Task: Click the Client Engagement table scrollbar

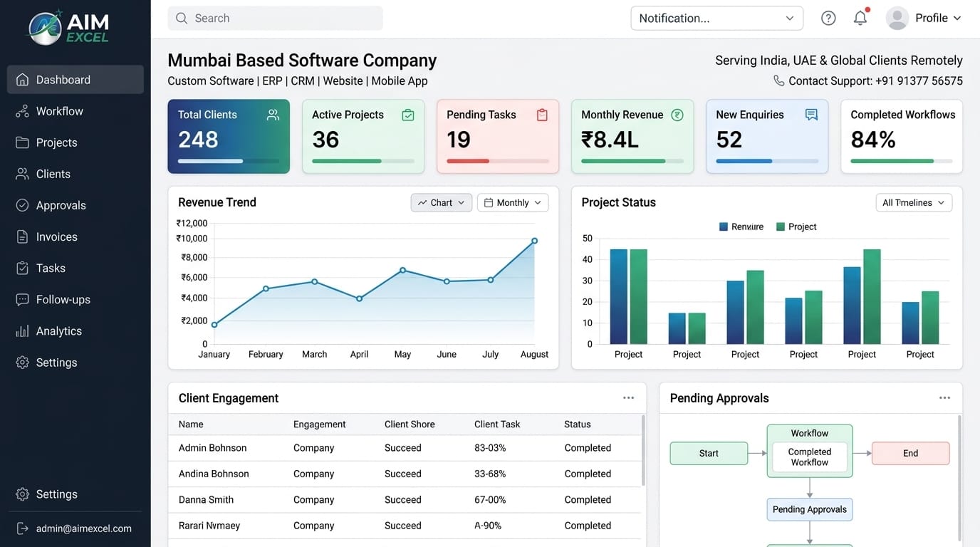Action: point(643,450)
